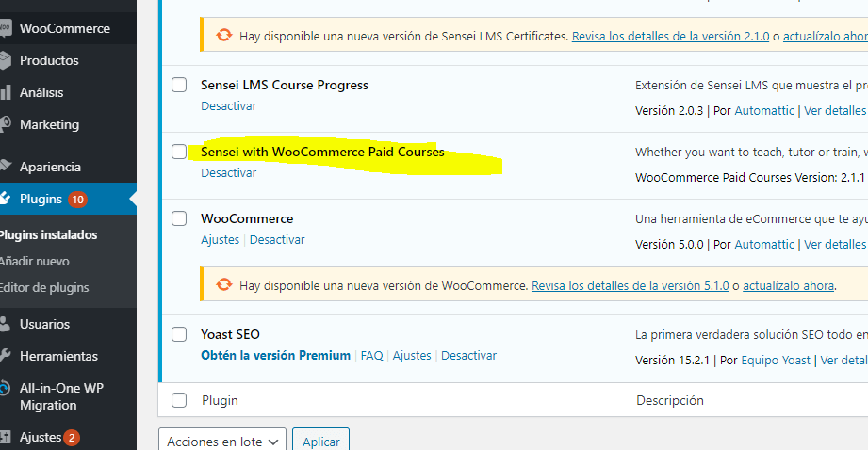Open Productos menu in sidebar
868x450 pixels.
point(49,60)
